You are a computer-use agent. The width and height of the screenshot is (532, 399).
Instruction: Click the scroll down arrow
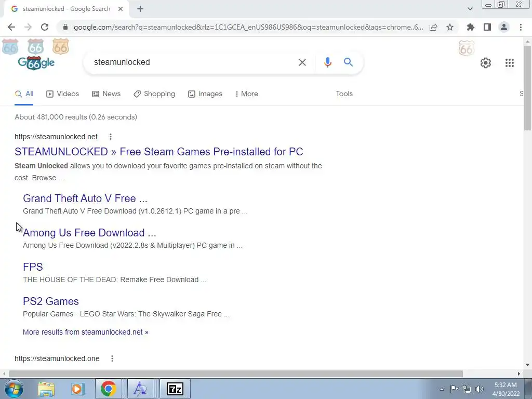(x=527, y=365)
